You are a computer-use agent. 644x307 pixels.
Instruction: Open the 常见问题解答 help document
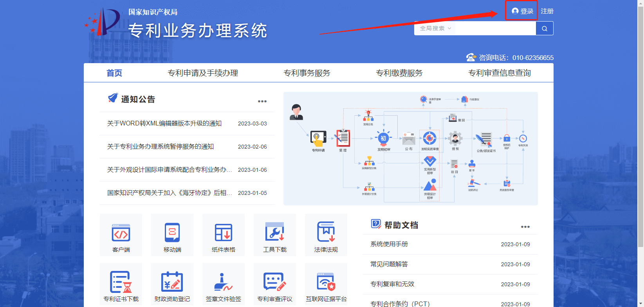[389, 264]
